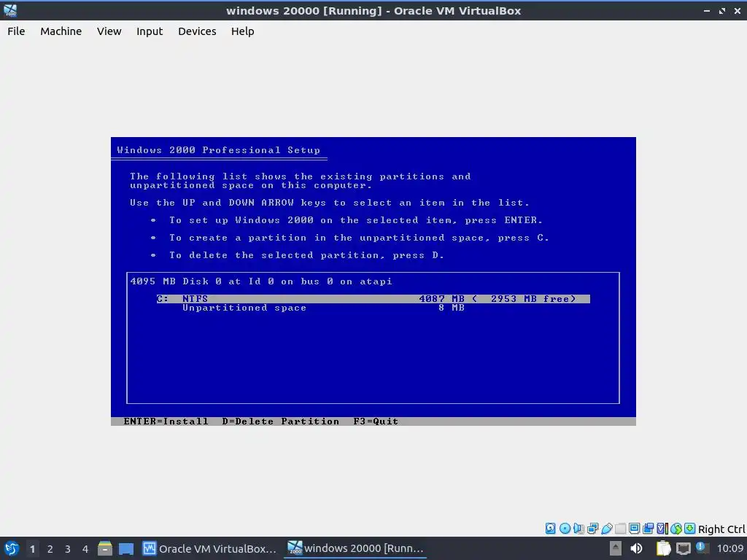Click the Windows 2000 Professional Setup heading

tap(219, 150)
